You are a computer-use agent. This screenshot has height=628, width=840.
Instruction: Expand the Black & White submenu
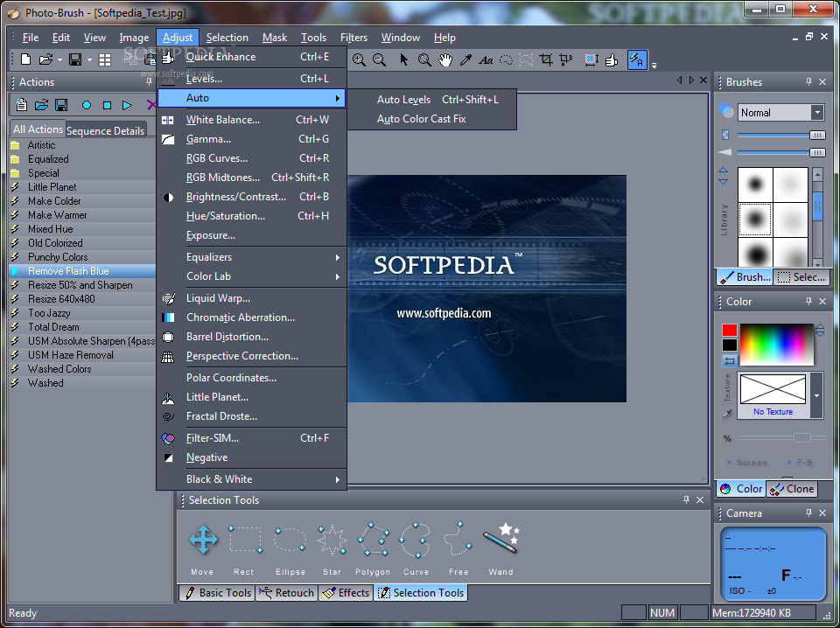pos(251,479)
